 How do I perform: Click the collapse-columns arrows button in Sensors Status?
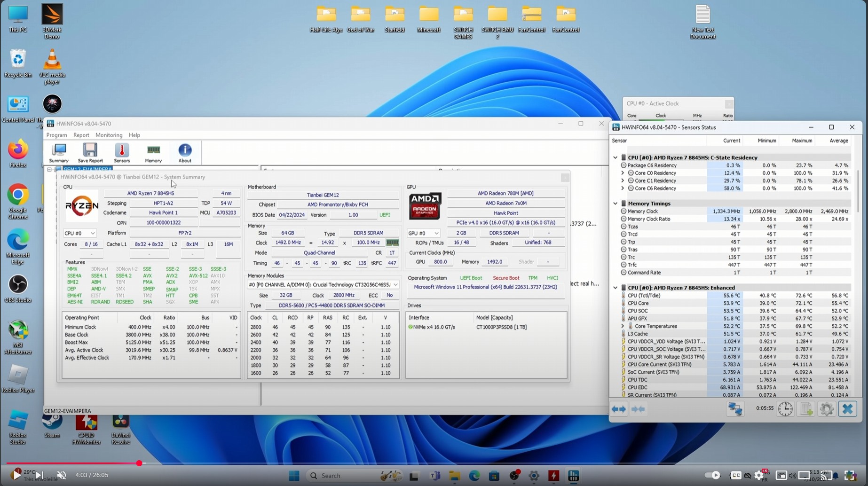click(638, 409)
